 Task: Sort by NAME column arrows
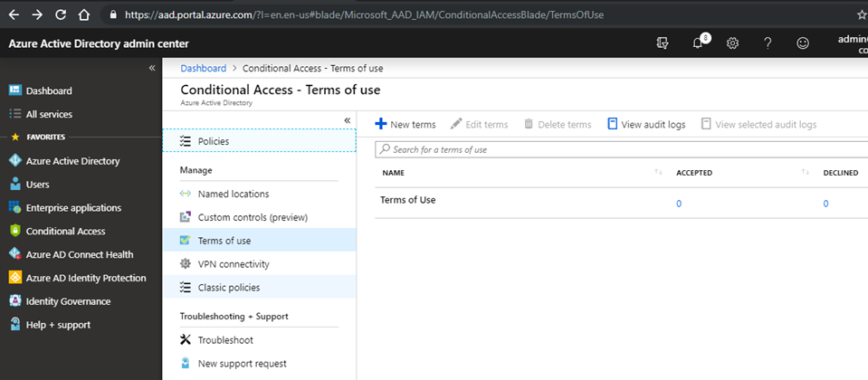[x=658, y=173]
